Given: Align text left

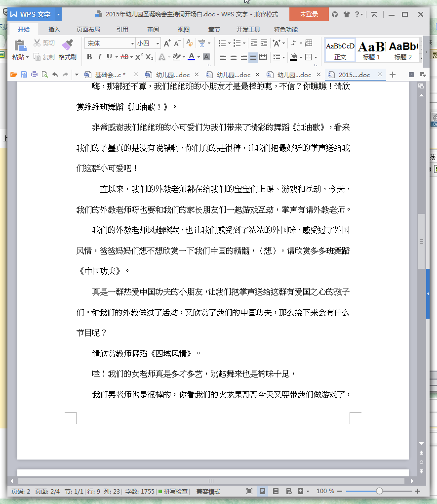Looking at the screenshot, I should pyautogui.click(x=223, y=57).
